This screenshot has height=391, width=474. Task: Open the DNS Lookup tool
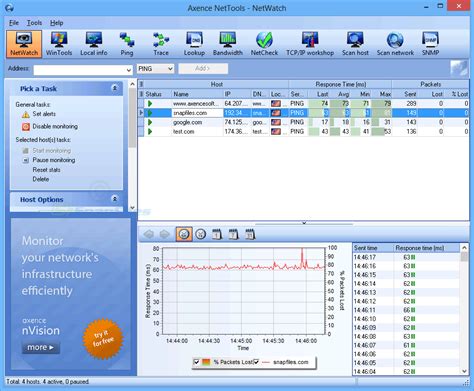pyautogui.click(x=194, y=44)
